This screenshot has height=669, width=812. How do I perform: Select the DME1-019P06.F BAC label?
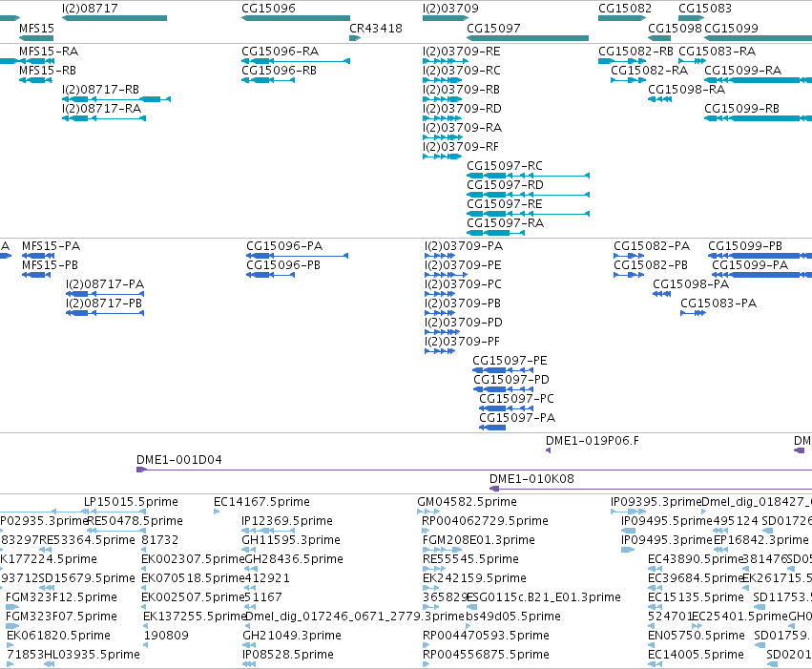[x=593, y=441]
